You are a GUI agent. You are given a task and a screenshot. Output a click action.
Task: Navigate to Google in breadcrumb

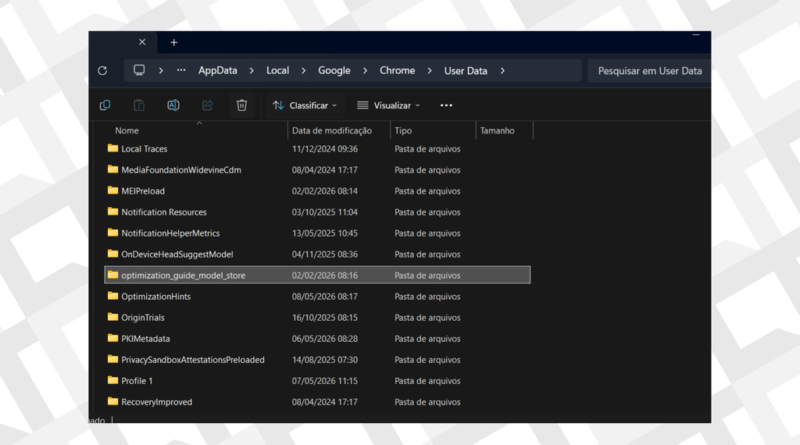pyautogui.click(x=334, y=70)
